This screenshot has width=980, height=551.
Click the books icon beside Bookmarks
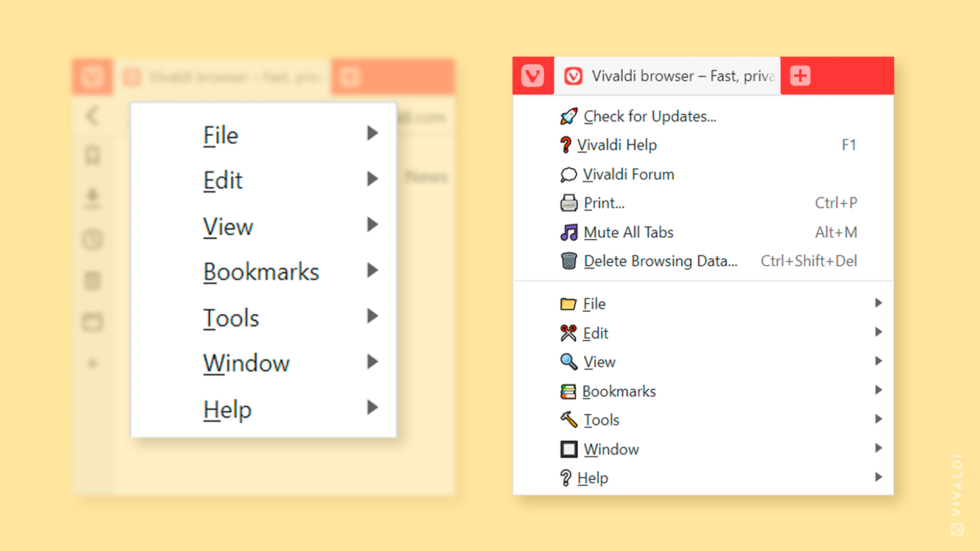[x=568, y=391]
